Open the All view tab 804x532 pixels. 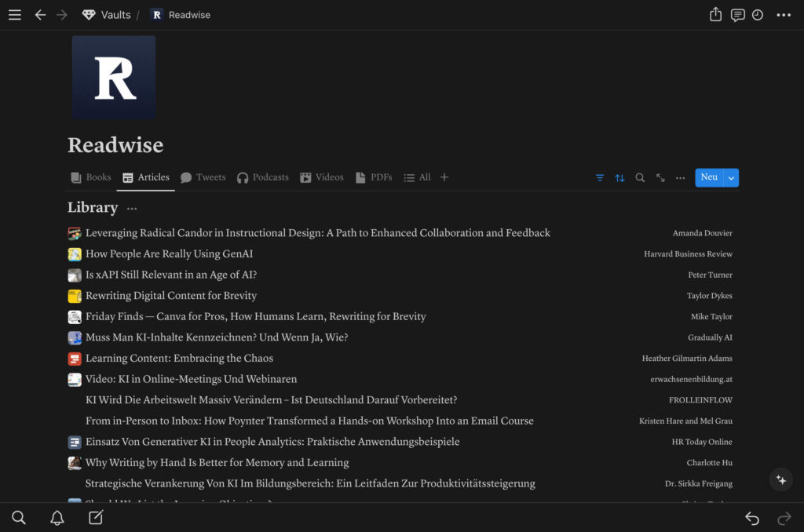click(x=417, y=177)
